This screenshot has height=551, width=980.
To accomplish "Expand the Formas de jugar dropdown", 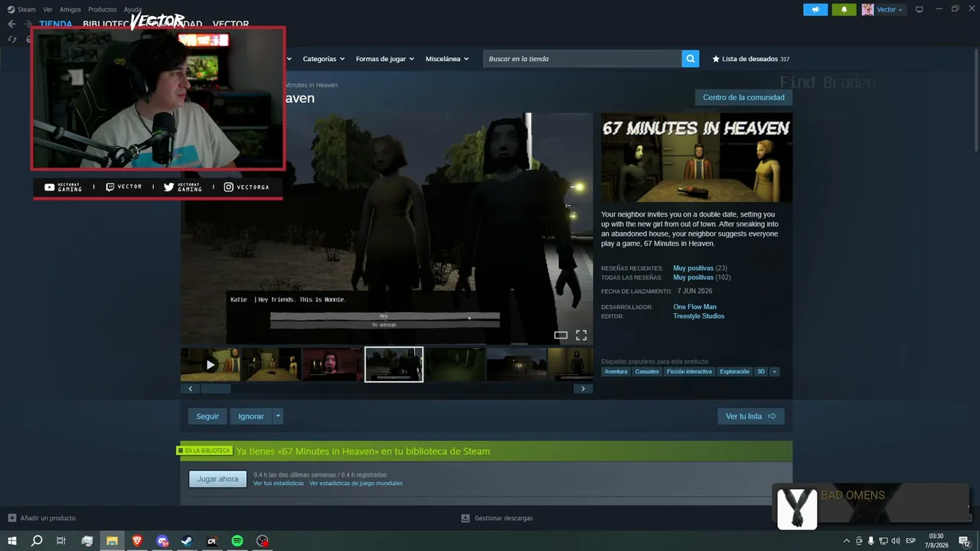I will click(385, 59).
